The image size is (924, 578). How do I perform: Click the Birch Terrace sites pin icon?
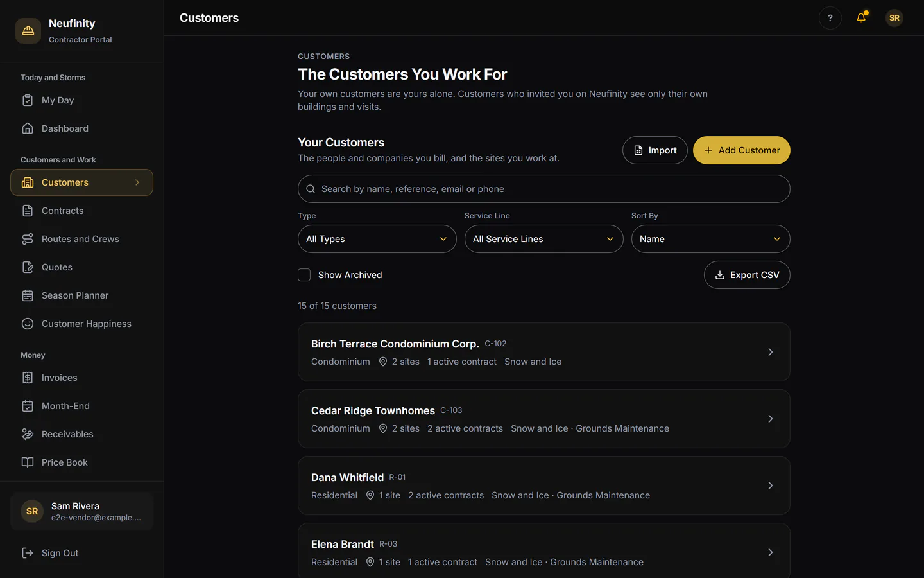coord(383,362)
